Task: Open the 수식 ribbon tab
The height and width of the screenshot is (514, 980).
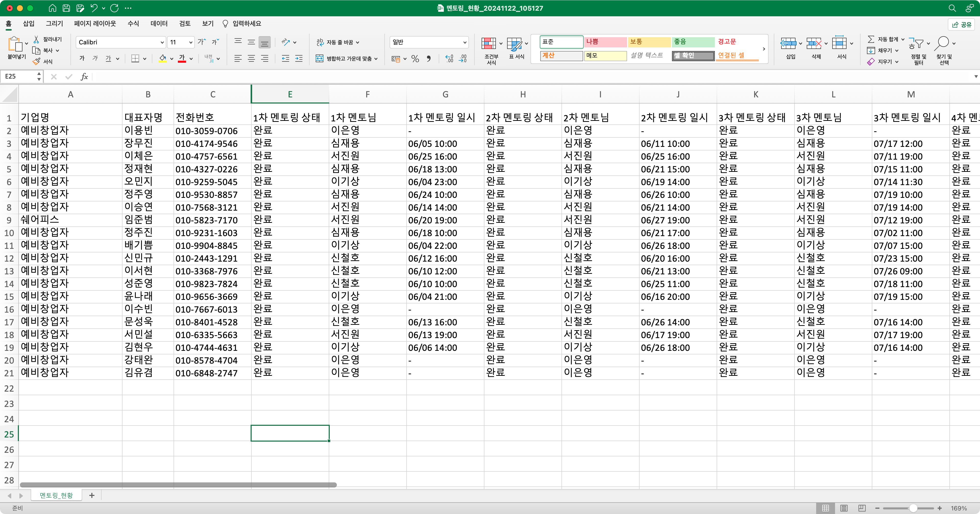Action: tap(133, 23)
